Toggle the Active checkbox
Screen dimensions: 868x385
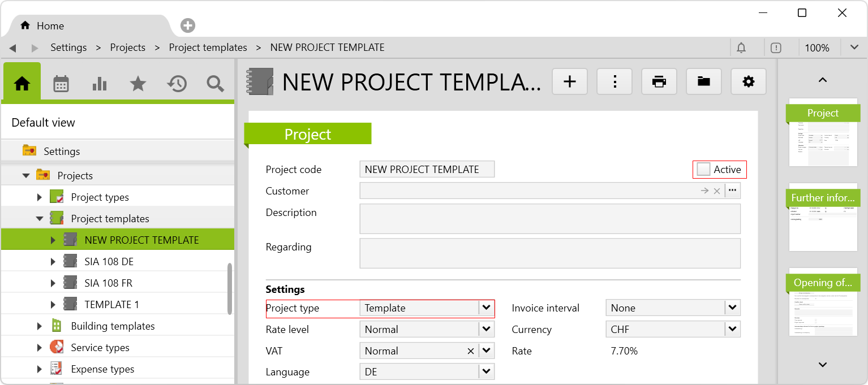pos(704,169)
